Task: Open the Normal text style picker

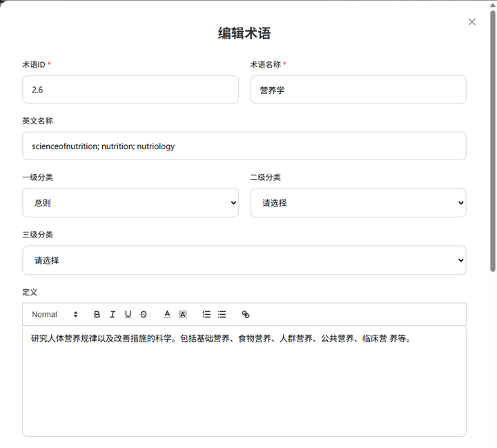Action: tap(55, 314)
